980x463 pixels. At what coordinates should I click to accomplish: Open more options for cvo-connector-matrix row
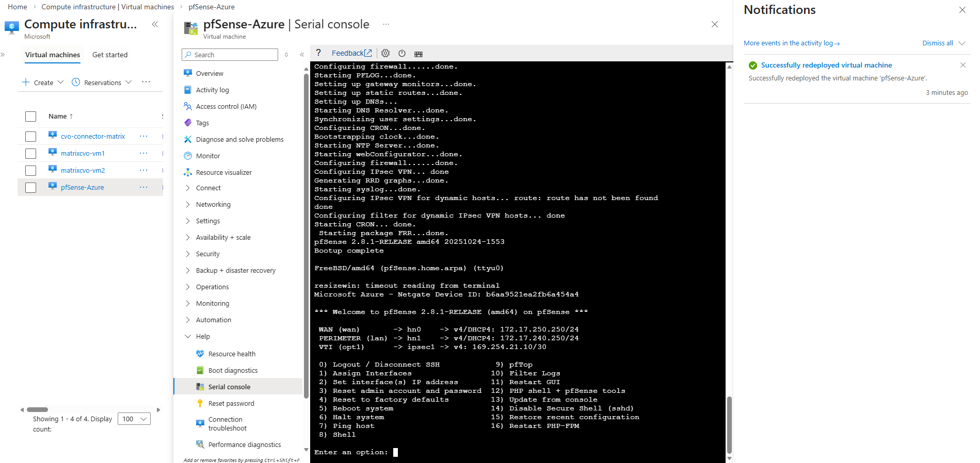tap(143, 136)
